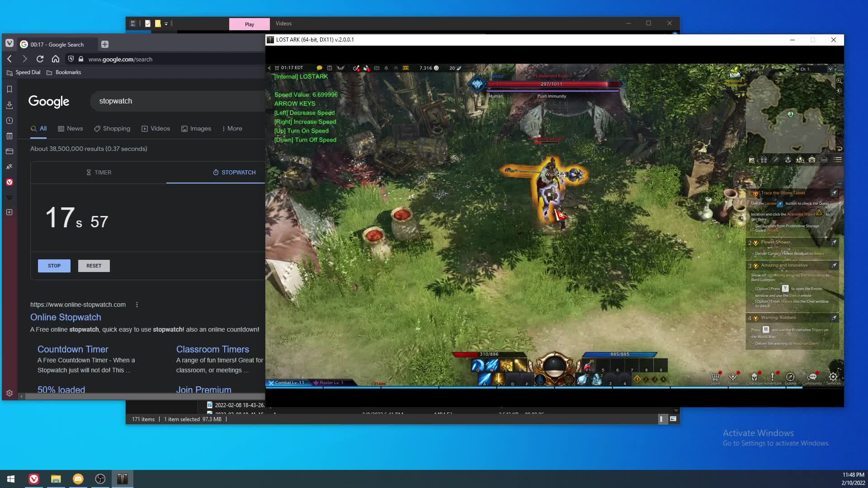The image size is (868, 488).
Task: Expand the Ch. 1 channel dropdown
Action: pos(830,69)
